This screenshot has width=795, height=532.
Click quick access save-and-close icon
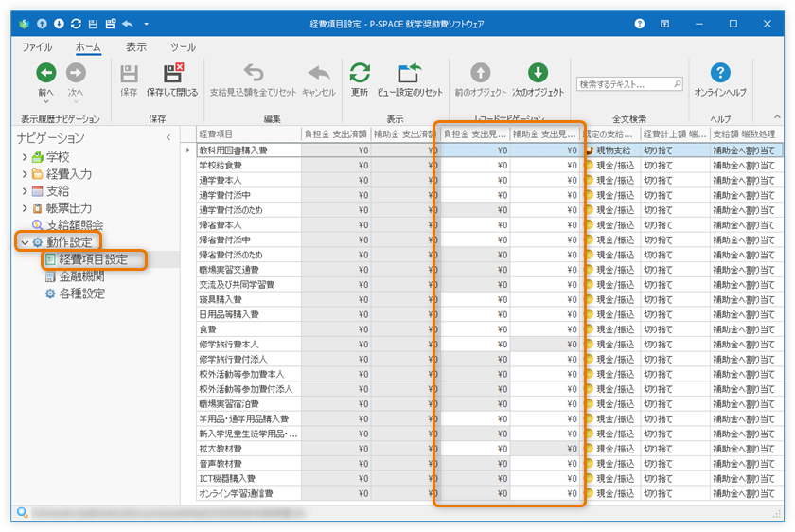tap(110, 24)
